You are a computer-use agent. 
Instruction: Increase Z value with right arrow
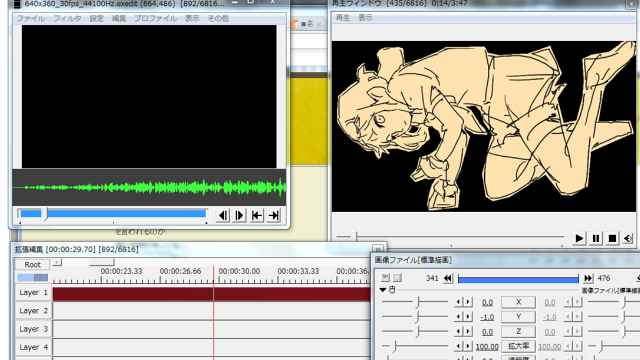click(x=468, y=331)
